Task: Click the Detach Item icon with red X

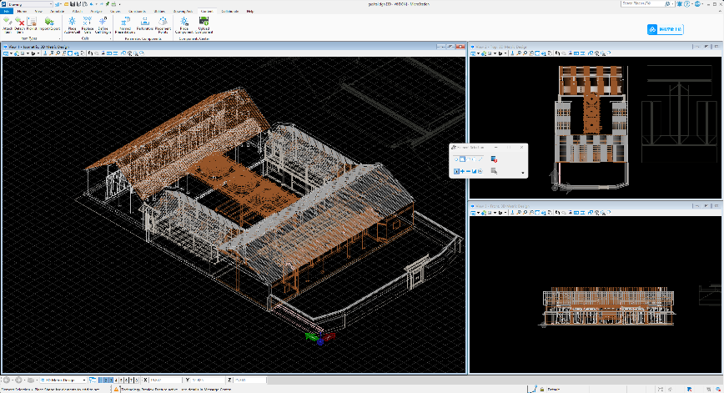Action: (19, 25)
